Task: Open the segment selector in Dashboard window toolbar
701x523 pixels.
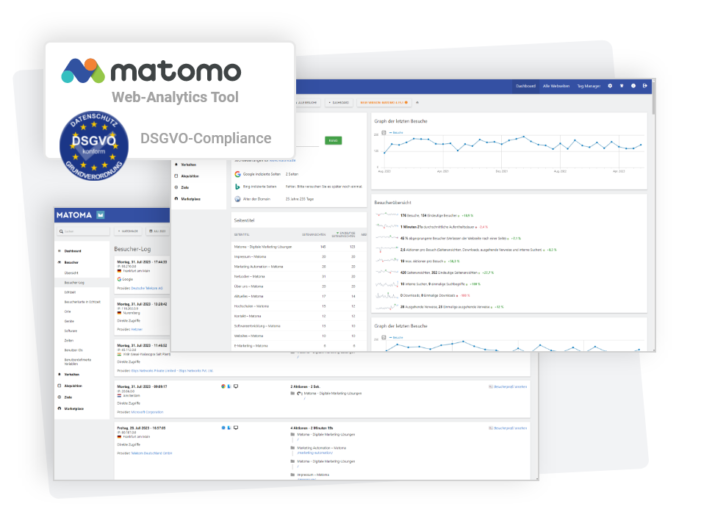Action: [307, 103]
